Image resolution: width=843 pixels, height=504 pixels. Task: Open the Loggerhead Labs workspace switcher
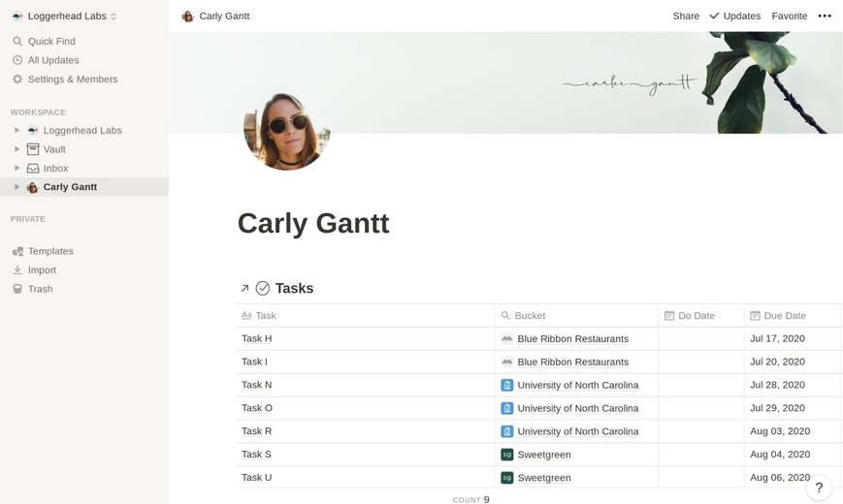[64, 16]
